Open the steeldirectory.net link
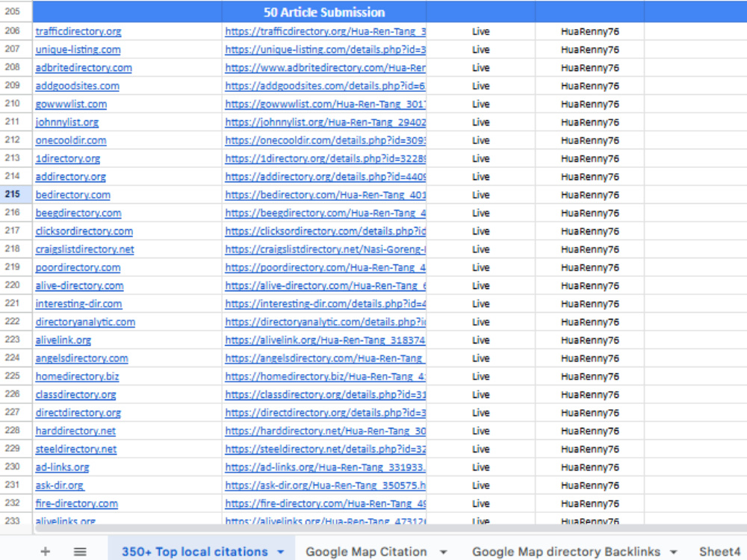The image size is (747, 560). pyautogui.click(x=75, y=449)
